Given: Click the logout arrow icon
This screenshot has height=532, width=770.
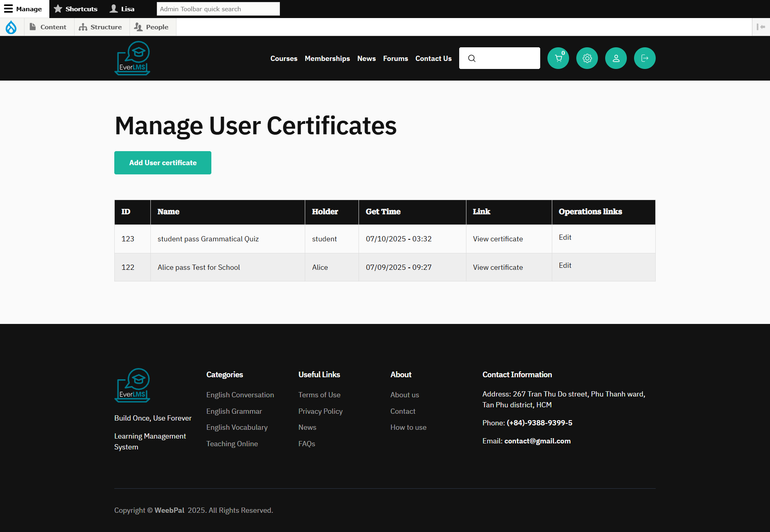Looking at the screenshot, I should click(x=644, y=59).
